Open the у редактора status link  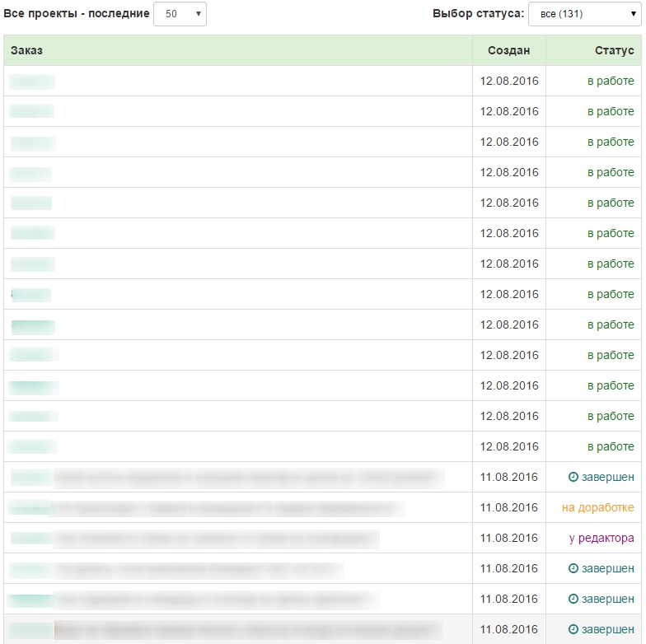[x=602, y=538]
